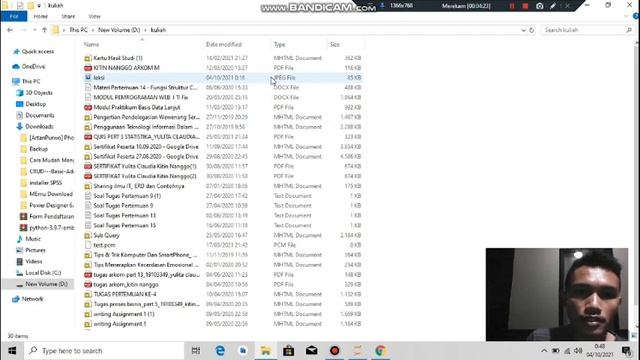Select OneDrive in navigation pane
Image resolution: width=640 pixels, height=360 pixels.
[x=33, y=66]
